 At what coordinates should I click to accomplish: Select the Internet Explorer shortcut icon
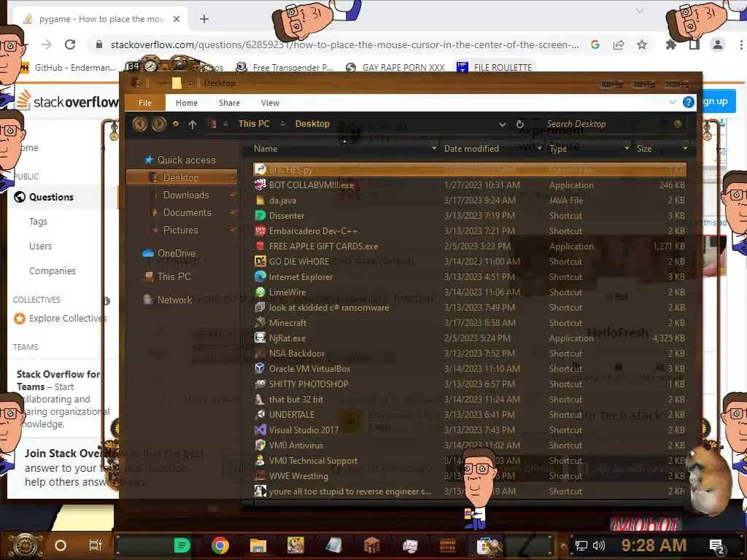click(x=260, y=276)
